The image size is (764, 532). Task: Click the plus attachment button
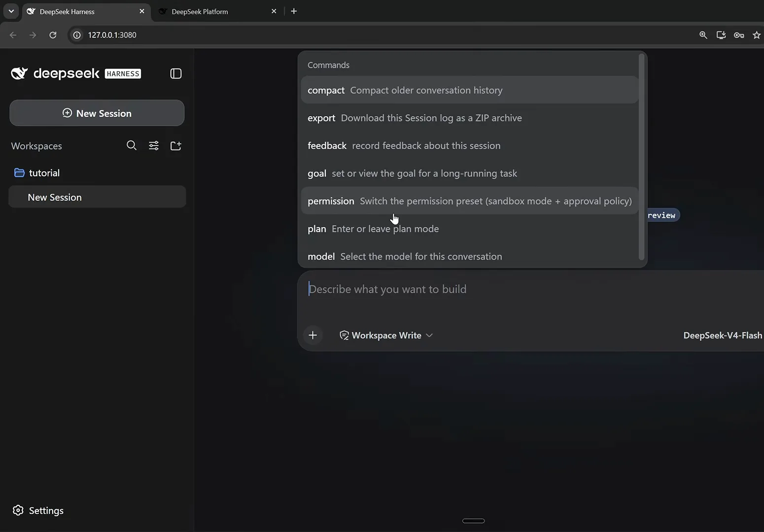(313, 335)
